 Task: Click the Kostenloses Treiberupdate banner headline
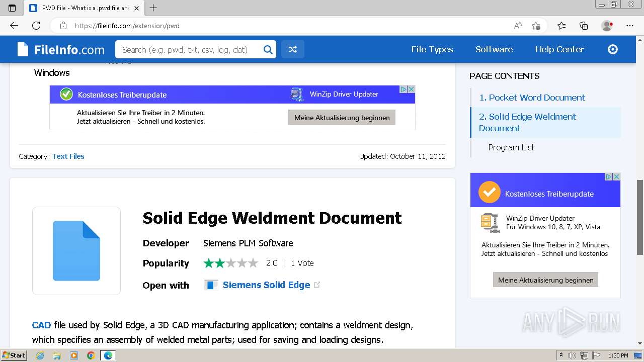pyautogui.click(x=122, y=95)
